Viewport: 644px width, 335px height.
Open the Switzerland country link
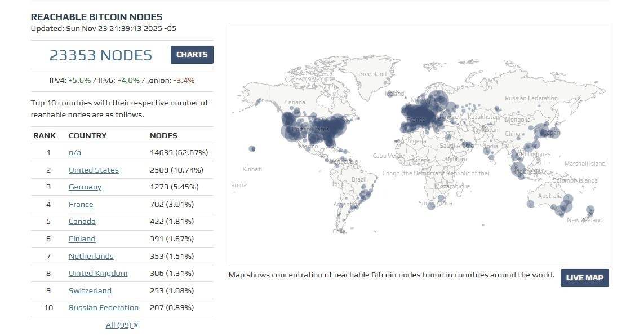[x=90, y=290]
